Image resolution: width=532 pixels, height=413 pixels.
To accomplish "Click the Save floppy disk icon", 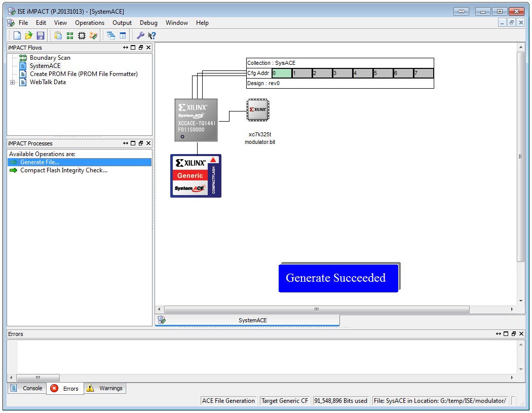I will tap(41, 35).
